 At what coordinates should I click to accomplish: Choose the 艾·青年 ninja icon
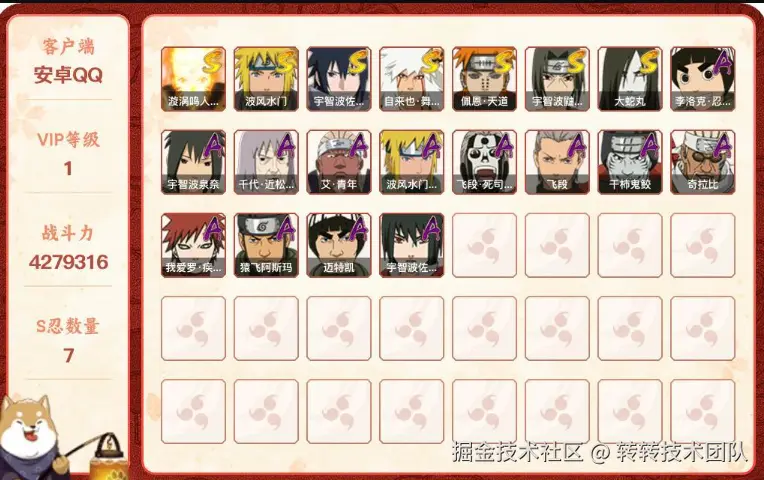click(339, 162)
